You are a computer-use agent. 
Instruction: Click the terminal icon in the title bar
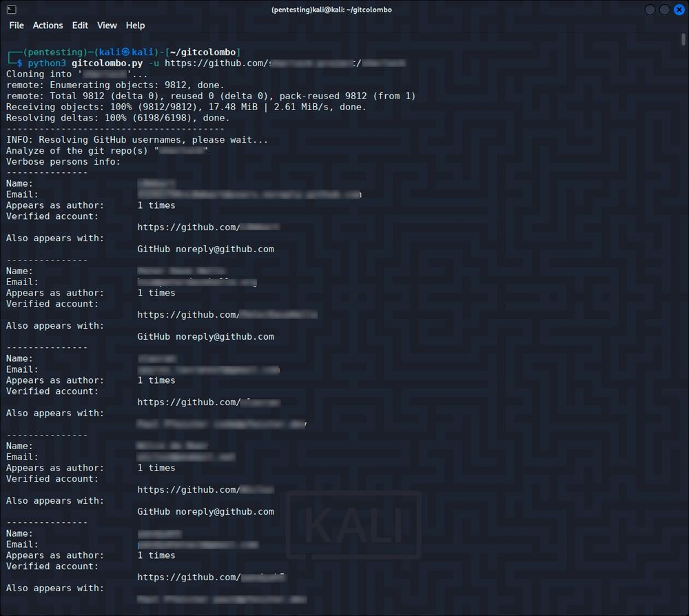12,9
